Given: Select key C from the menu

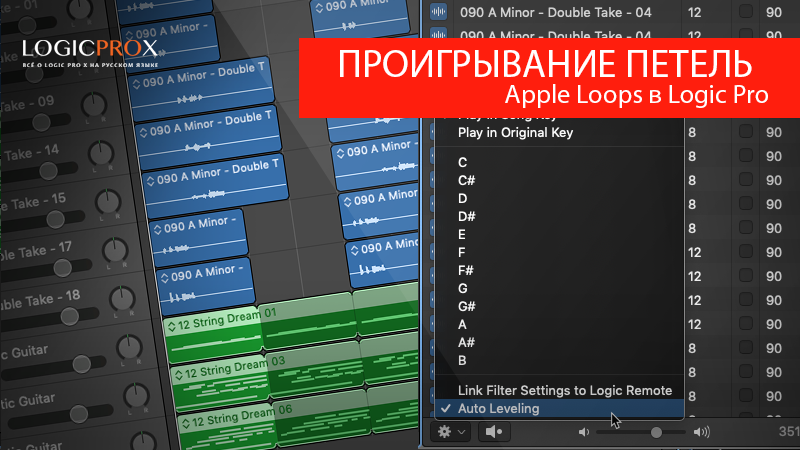Looking at the screenshot, I should pyautogui.click(x=462, y=162).
